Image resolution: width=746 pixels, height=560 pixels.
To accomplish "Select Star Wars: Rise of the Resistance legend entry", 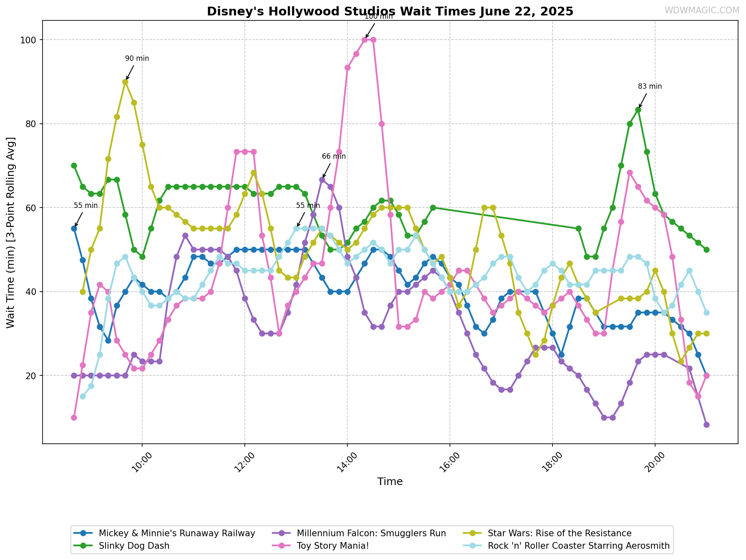I will click(x=548, y=533).
